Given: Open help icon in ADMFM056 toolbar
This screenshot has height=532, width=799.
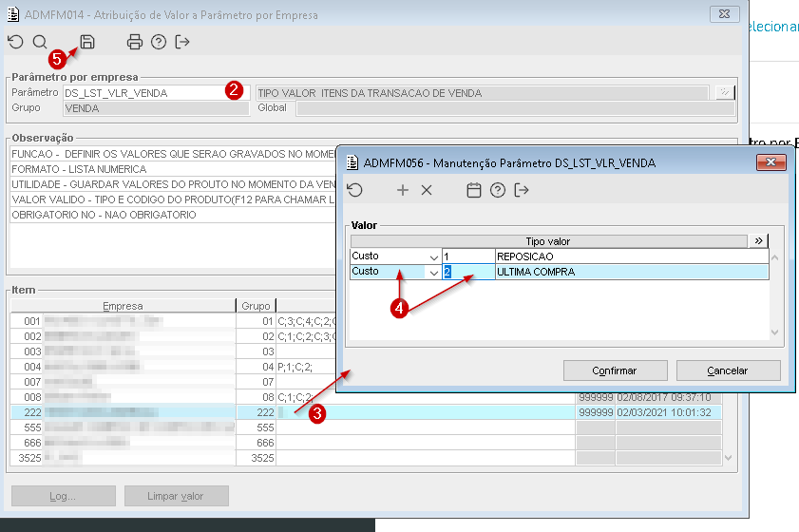Looking at the screenshot, I should point(497,190).
